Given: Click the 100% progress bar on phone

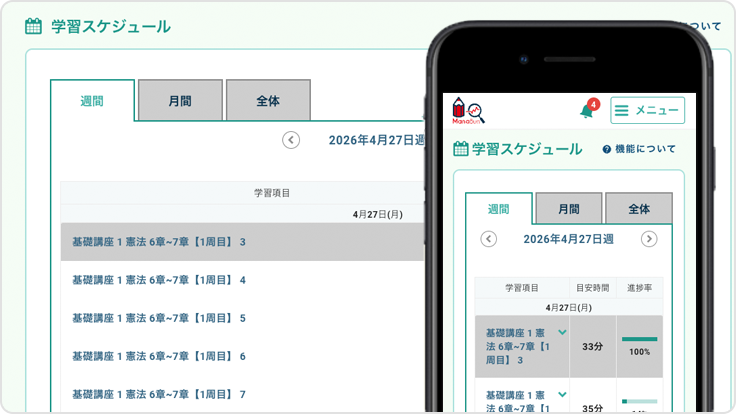Looking at the screenshot, I should click(x=639, y=339).
